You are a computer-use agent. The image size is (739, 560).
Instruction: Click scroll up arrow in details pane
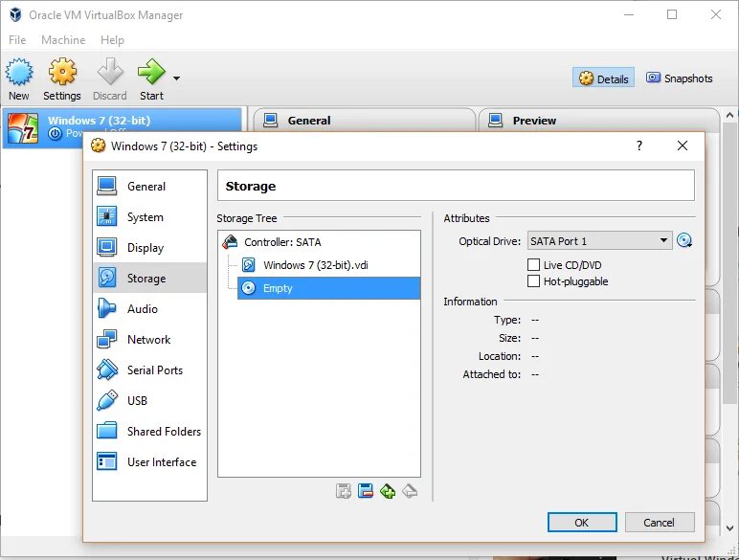[729, 115]
